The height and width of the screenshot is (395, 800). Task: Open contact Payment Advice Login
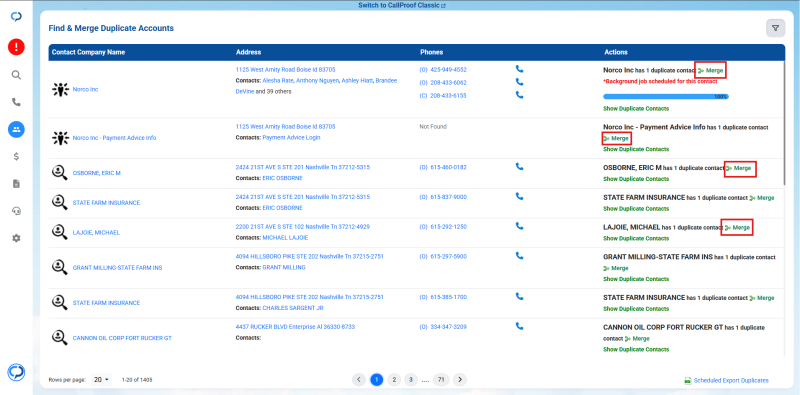(x=291, y=138)
